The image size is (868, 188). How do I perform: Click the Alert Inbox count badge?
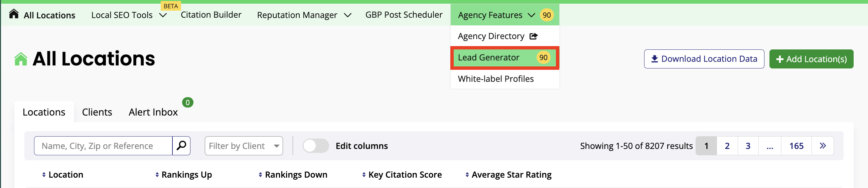point(188,103)
